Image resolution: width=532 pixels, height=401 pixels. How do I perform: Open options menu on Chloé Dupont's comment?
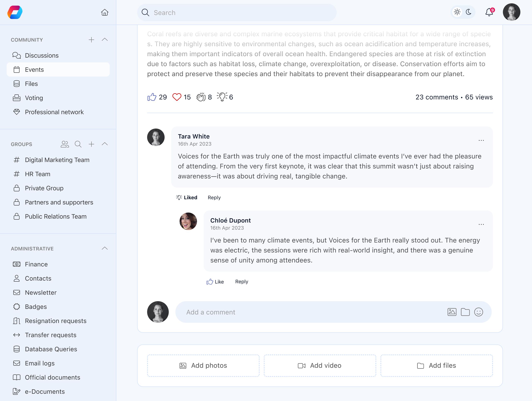pyautogui.click(x=481, y=224)
